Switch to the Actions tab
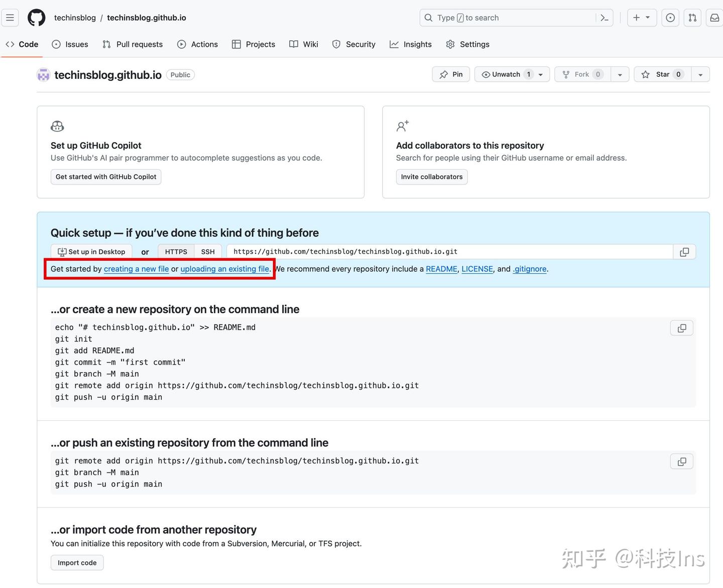The width and height of the screenshot is (723, 588). pos(198,44)
